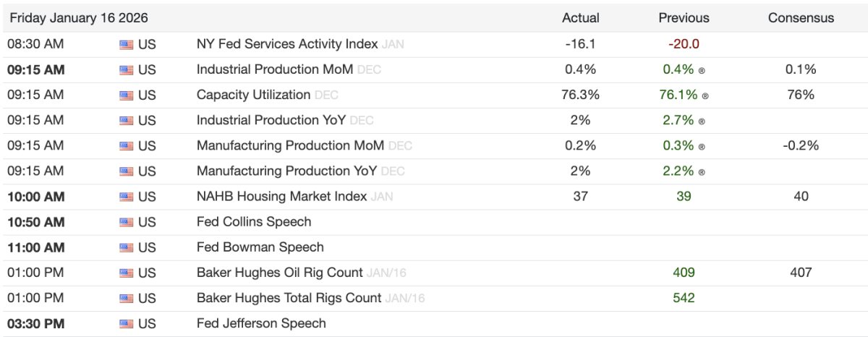Screen dimensions: 868x337
Task: Click the Consensus column header
Action: coord(801,18)
